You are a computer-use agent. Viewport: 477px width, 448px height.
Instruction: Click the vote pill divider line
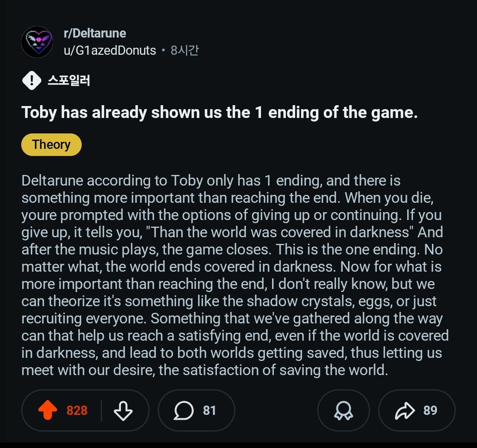click(101, 410)
